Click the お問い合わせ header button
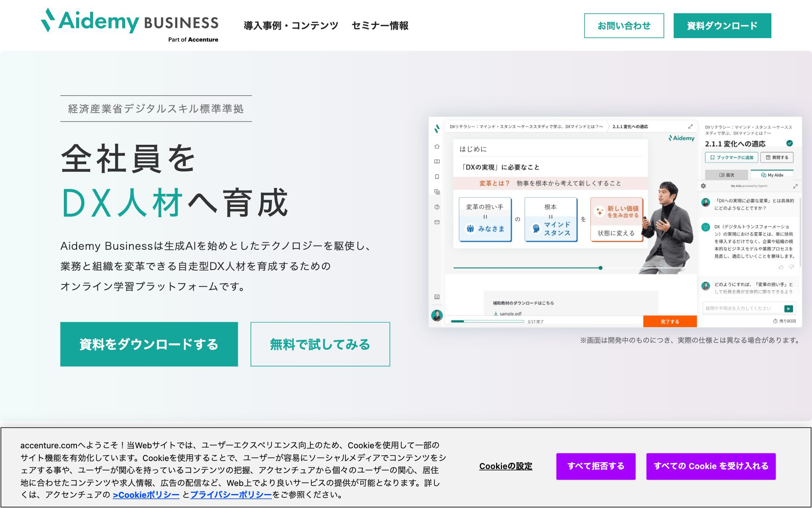Image resolution: width=812 pixels, height=508 pixels. click(624, 26)
